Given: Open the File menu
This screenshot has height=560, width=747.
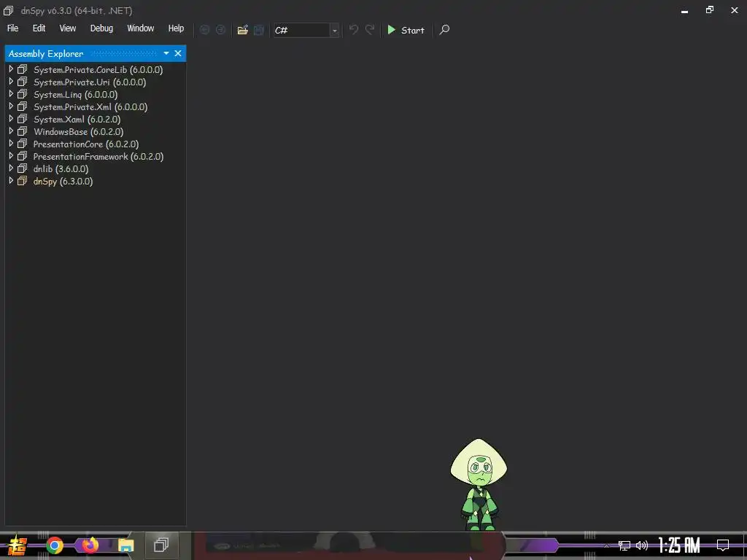Looking at the screenshot, I should (13, 28).
